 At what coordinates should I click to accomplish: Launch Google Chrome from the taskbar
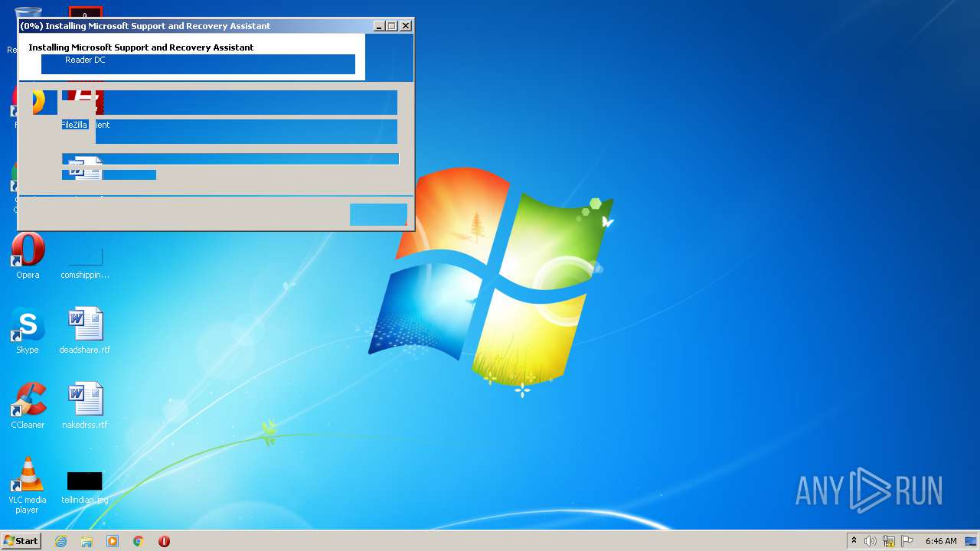point(139,541)
